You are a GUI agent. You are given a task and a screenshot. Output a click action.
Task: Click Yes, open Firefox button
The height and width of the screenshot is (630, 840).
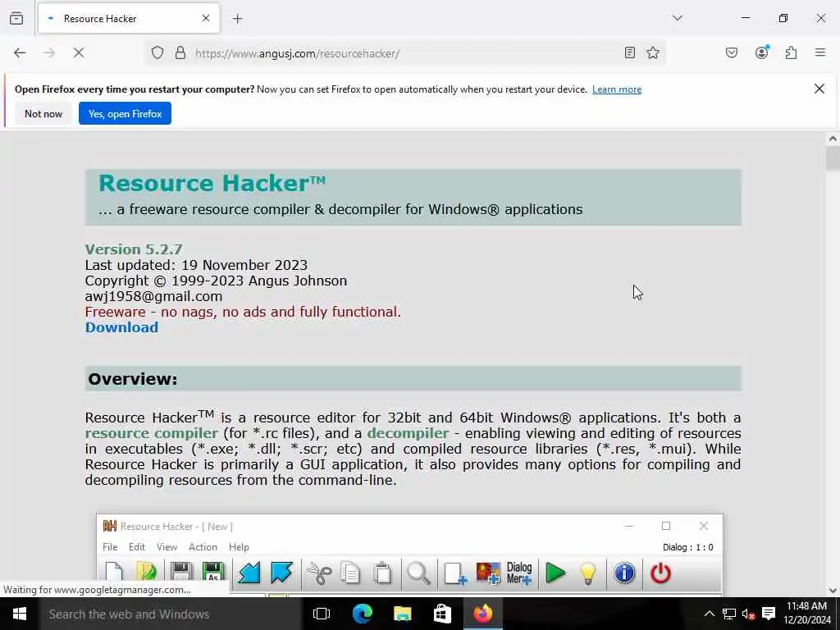coord(125,113)
